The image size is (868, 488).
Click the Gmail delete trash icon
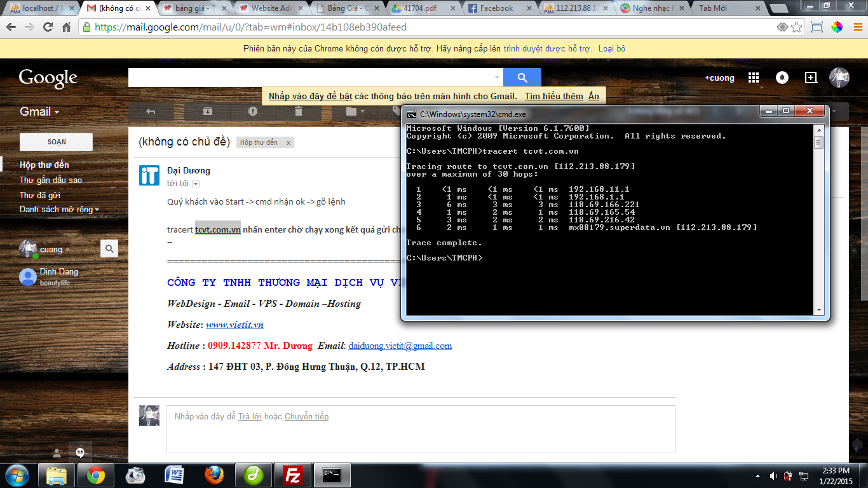point(298,111)
